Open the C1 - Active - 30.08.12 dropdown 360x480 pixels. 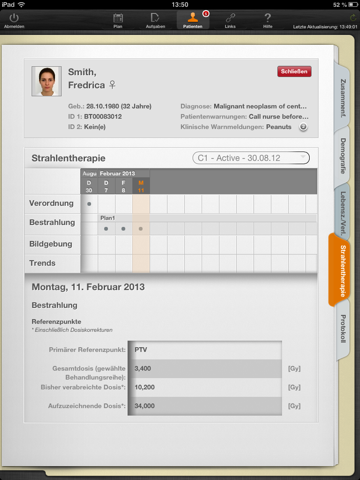(251, 158)
